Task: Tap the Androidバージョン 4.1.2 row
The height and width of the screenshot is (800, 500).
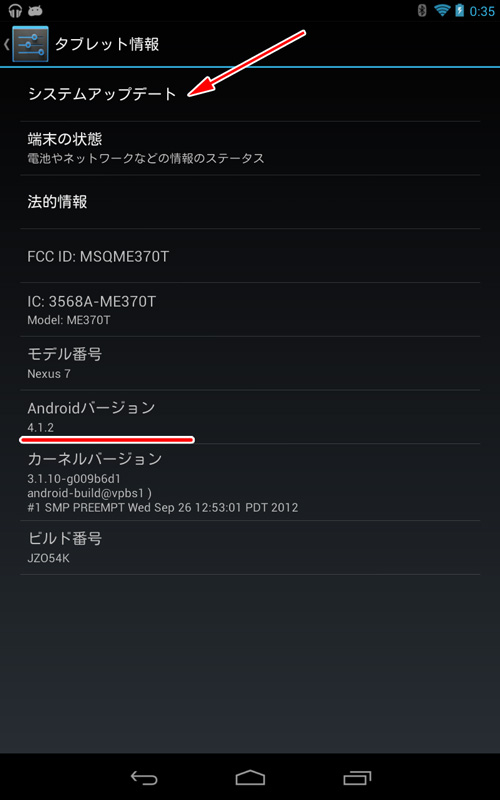Action: (x=250, y=417)
